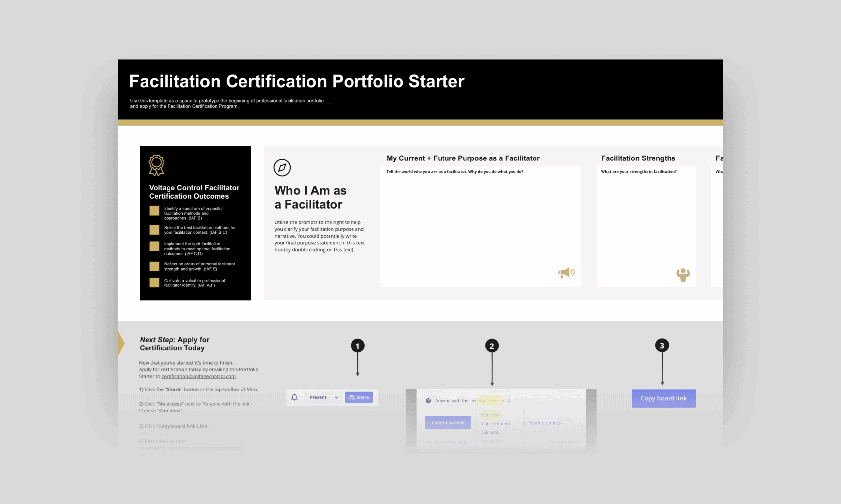
Task: Check the gold box for Identify a spectrum
Action: click(x=154, y=211)
